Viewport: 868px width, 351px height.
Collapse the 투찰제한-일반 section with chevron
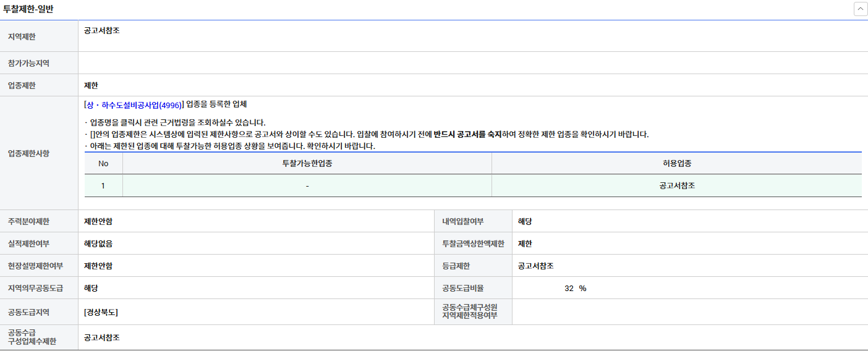point(860,9)
